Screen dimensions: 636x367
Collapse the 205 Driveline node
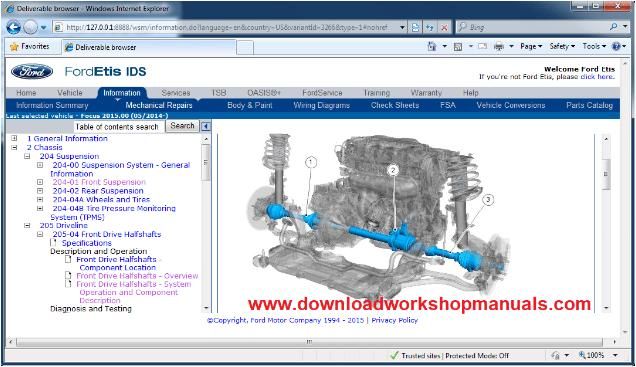[x=27, y=225]
